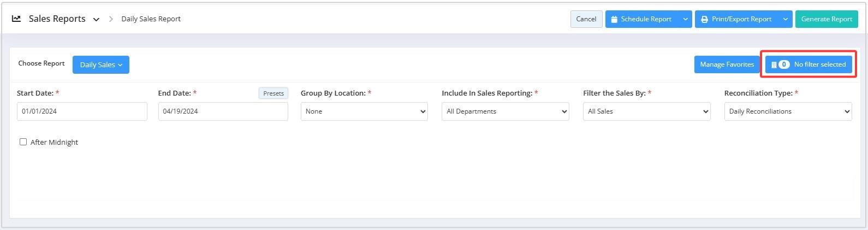This screenshot has height=230, width=868.
Task: Open the Daily Sales report chooser
Action: point(101,64)
